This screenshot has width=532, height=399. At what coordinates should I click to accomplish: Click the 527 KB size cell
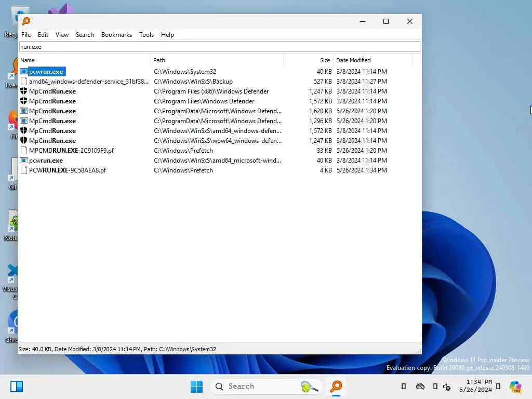(x=323, y=82)
